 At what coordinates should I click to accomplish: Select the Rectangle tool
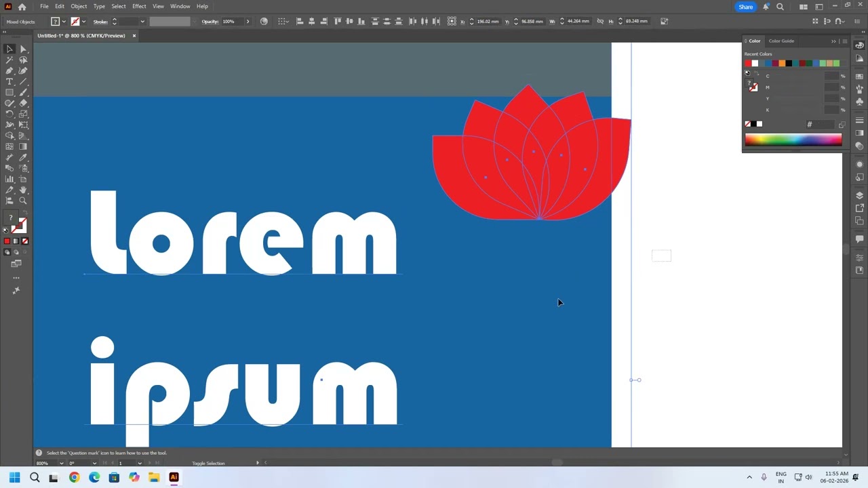tap(9, 92)
